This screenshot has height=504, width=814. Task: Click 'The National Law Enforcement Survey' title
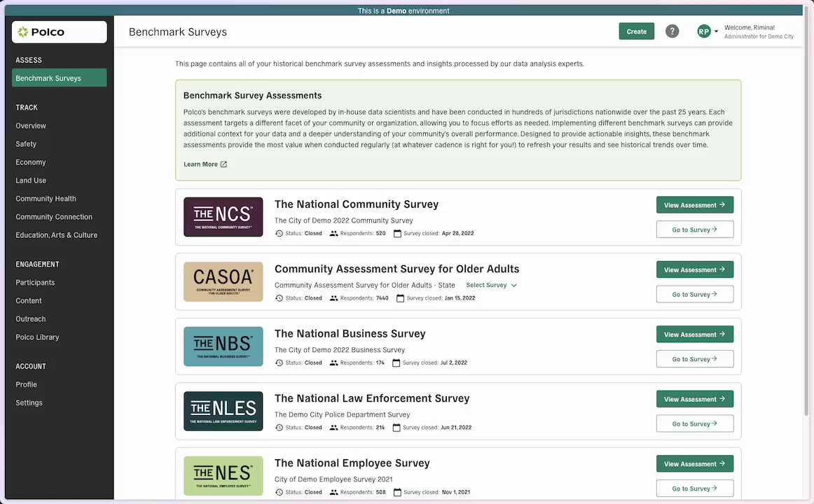click(x=372, y=399)
